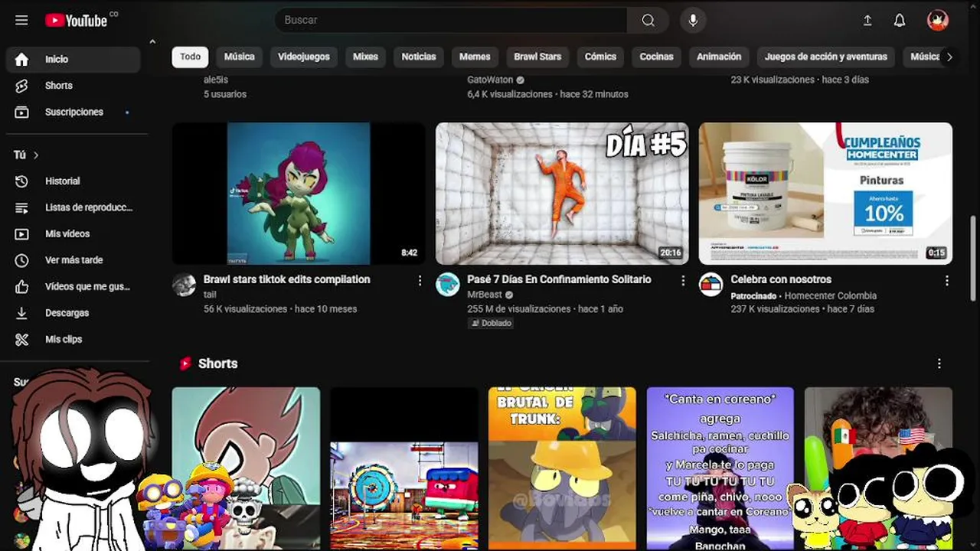Open the Homecenter Pinturas ad thumbnail
Viewport: 980px width, 551px height.
click(x=825, y=194)
